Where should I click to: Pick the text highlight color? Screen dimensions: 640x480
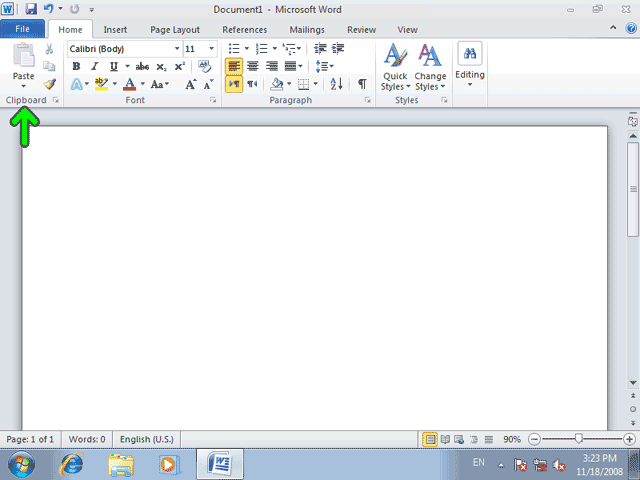coord(101,84)
